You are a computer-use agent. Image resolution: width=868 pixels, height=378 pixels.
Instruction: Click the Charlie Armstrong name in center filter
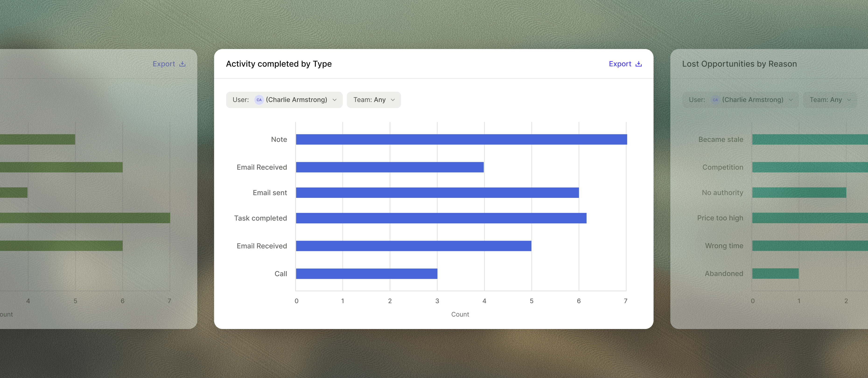point(296,100)
